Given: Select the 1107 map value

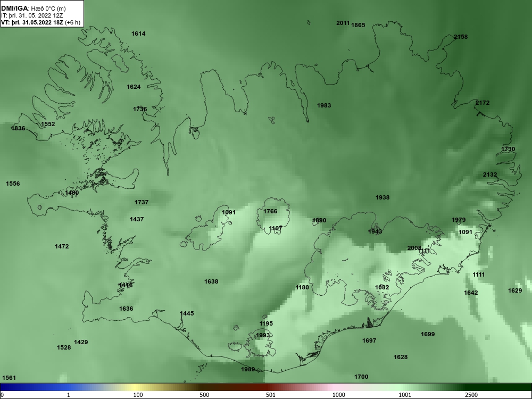Looking at the screenshot, I should [x=276, y=228].
